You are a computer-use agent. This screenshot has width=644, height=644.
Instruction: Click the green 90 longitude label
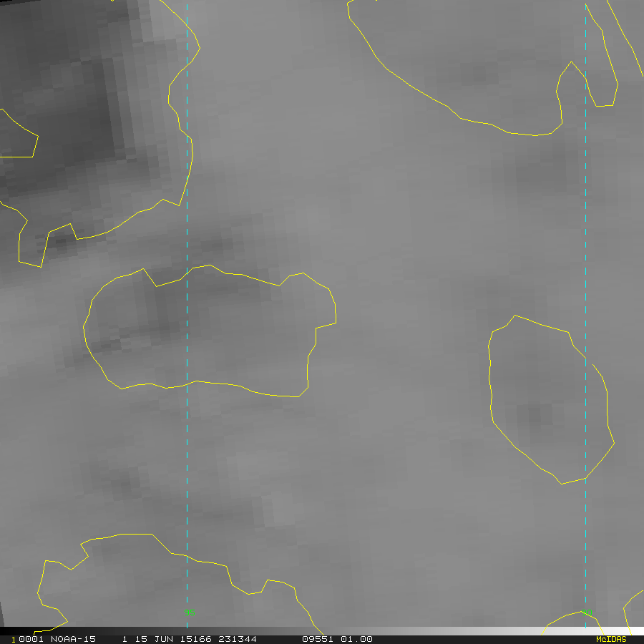[x=587, y=613]
